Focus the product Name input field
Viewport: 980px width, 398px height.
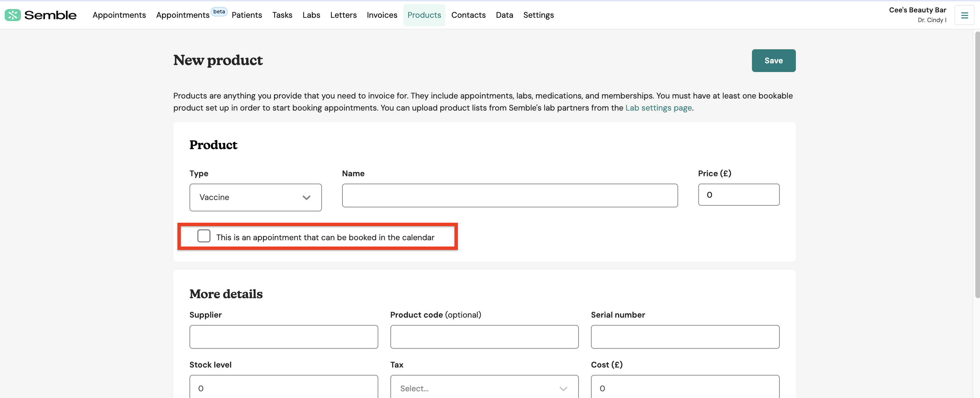(x=509, y=195)
